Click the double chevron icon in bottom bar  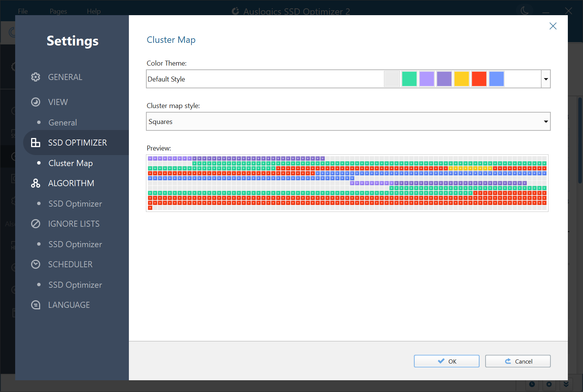[566, 384]
